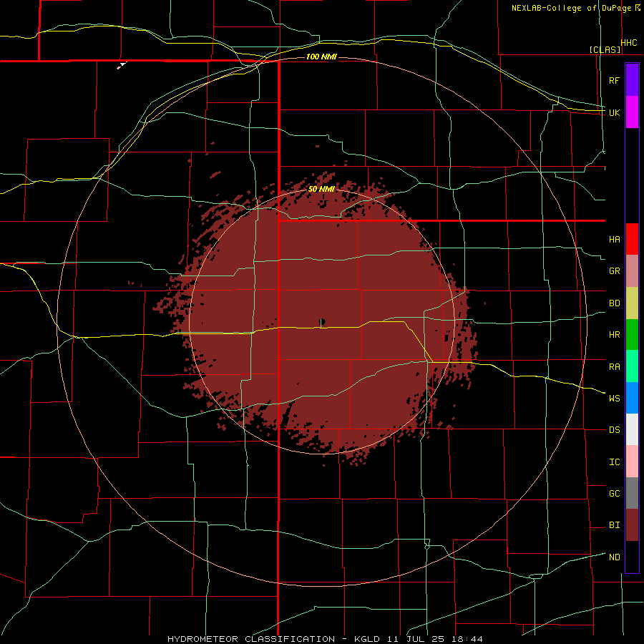Click the UK magenta legend swatch
The height and width of the screenshot is (644, 644).
pos(632,112)
